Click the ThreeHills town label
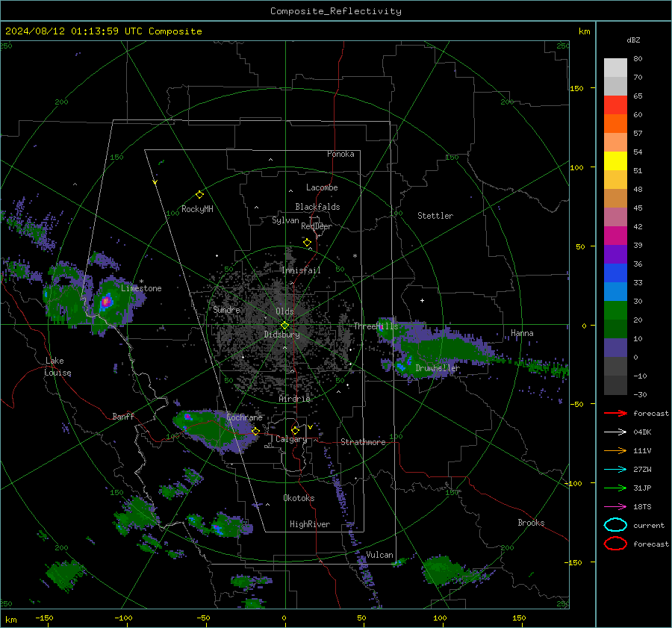 pyautogui.click(x=376, y=326)
